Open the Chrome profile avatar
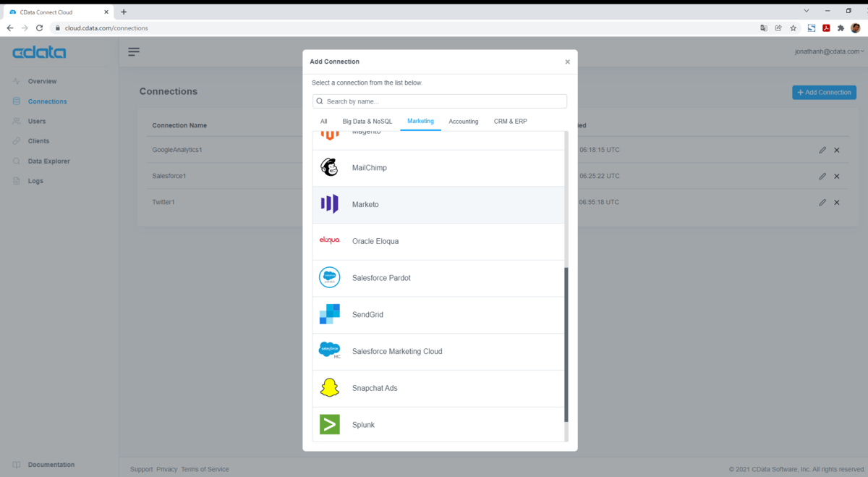The width and height of the screenshot is (868, 477). 856,28
